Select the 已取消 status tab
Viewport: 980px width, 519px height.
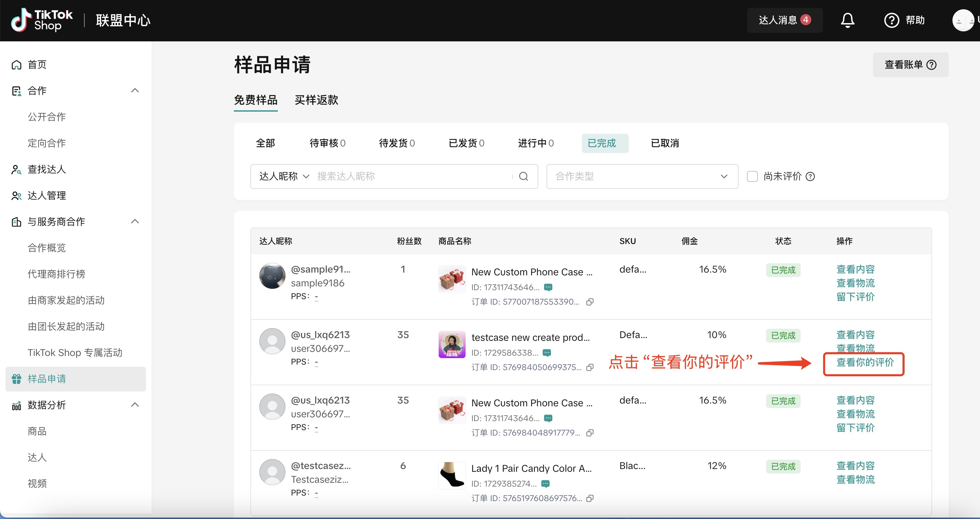[x=664, y=143]
